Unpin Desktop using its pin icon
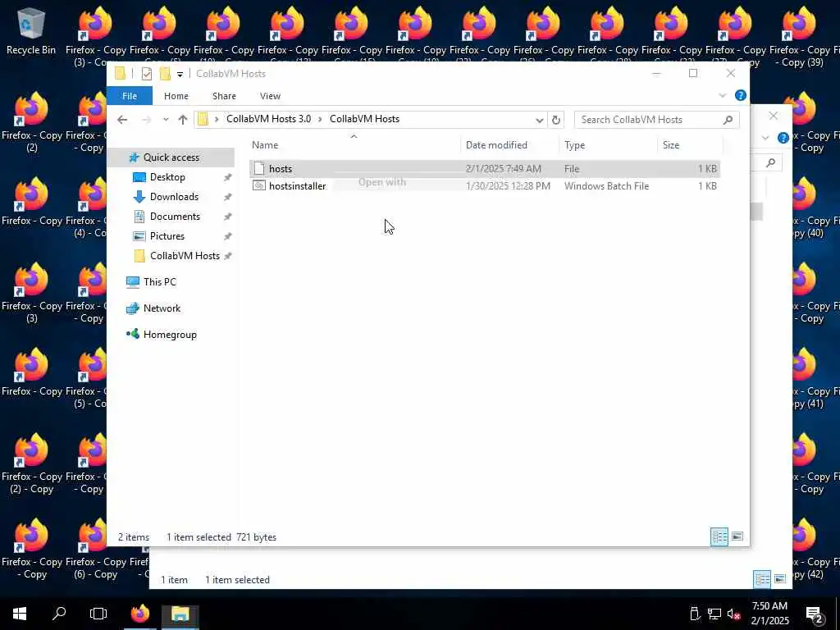 228,177
